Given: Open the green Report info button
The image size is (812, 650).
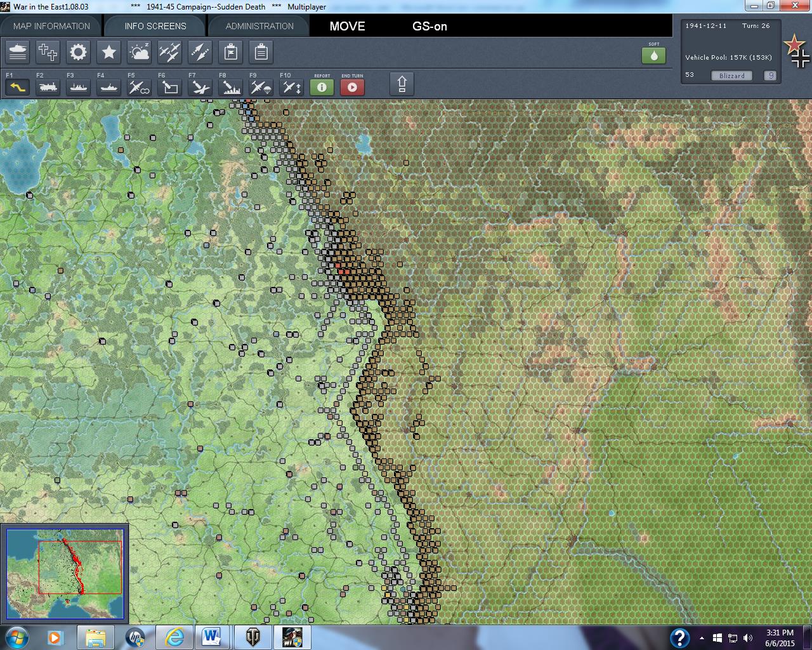Looking at the screenshot, I should 322,87.
